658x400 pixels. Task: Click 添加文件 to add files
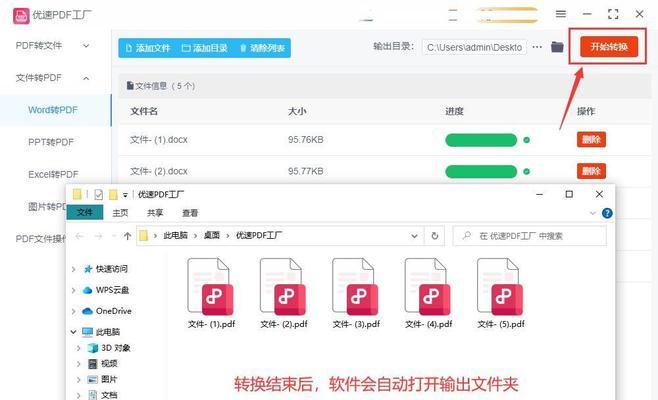pos(148,48)
